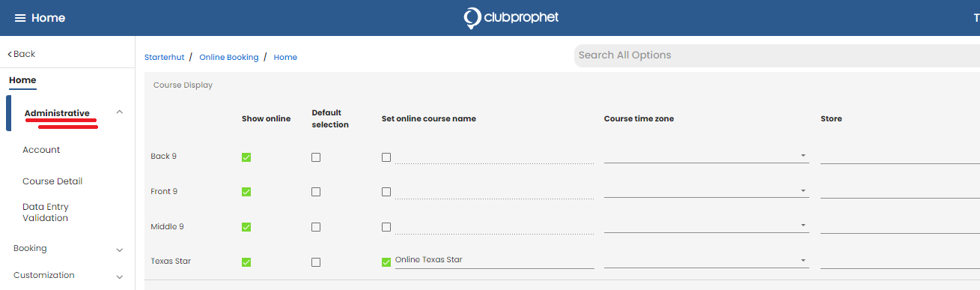Open the Administrative menu section
The height and width of the screenshot is (290, 980).
click(57, 113)
